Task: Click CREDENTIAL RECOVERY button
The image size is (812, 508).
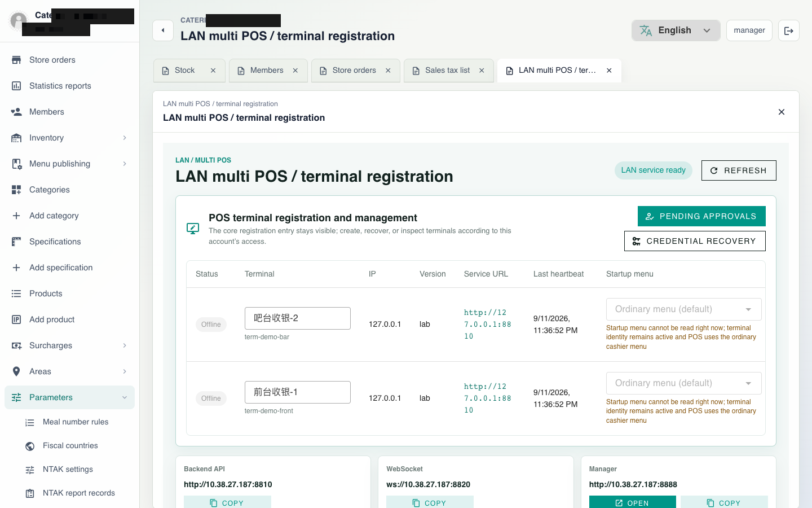Action: [x=695, y=241]
